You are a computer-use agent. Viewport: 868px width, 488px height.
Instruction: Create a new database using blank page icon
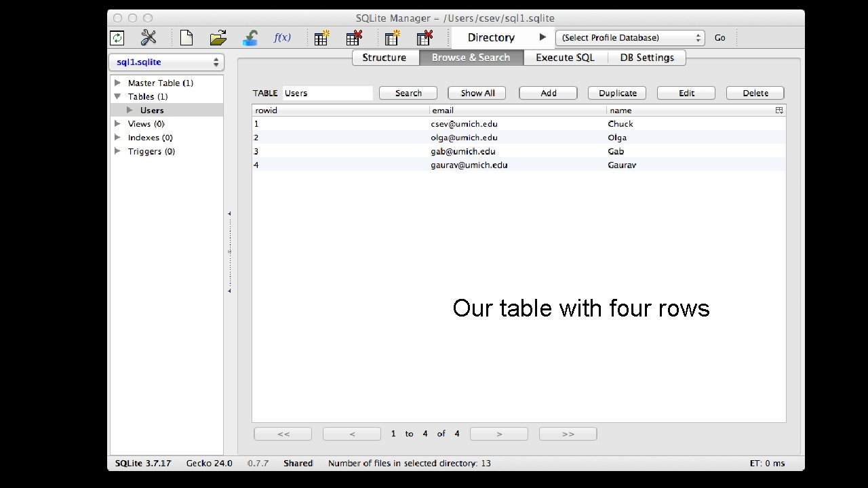pyautogui.click(x=186, y=38)
